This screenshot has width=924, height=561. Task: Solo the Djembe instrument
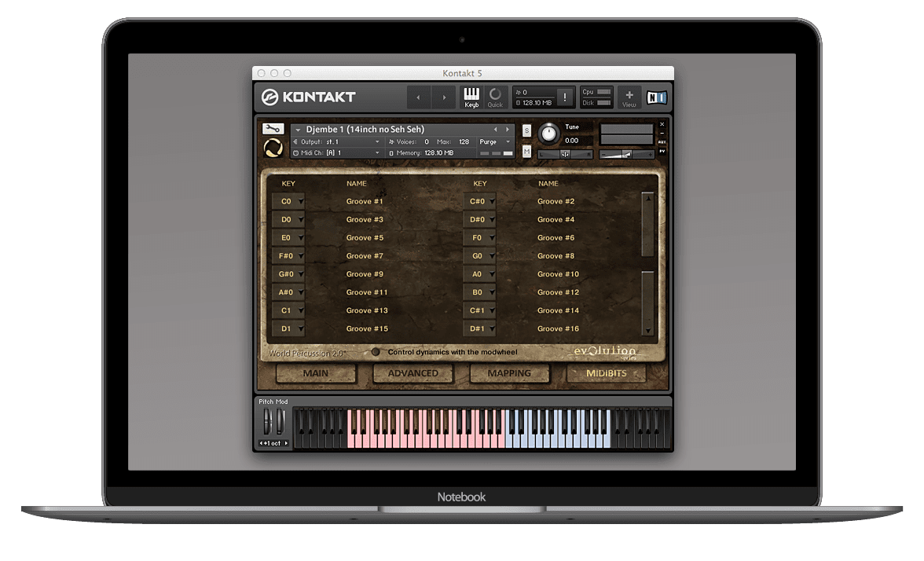526,130
